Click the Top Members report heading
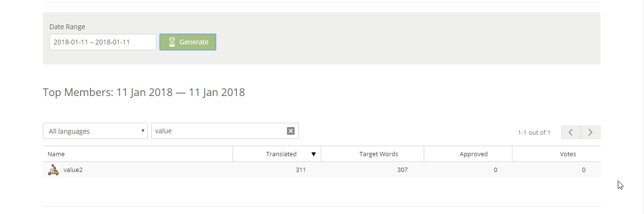This screenshot has width=644, height=214. 143,92
